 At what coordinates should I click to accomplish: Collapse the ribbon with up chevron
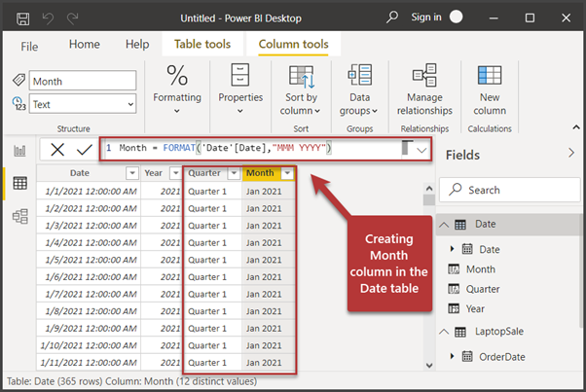point(576,127)
